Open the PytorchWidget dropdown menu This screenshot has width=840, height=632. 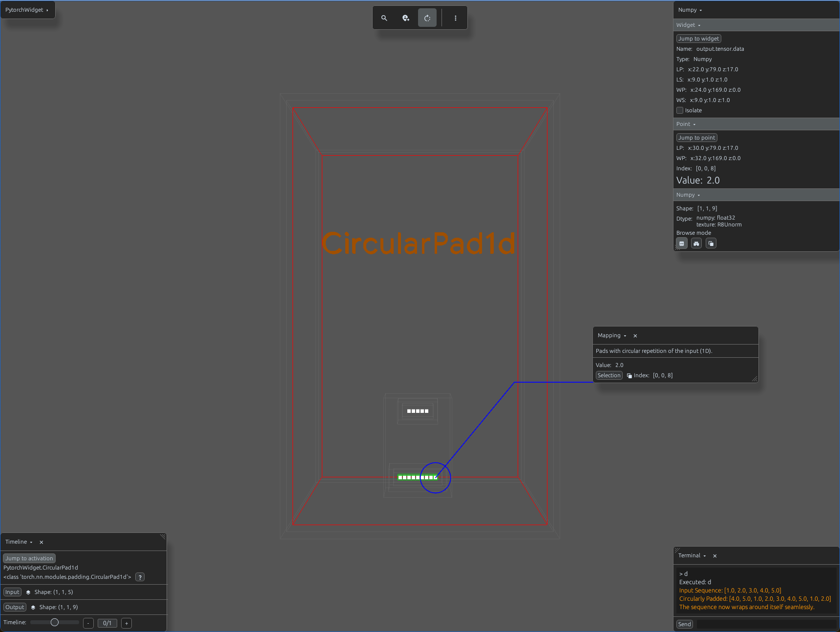27,10
